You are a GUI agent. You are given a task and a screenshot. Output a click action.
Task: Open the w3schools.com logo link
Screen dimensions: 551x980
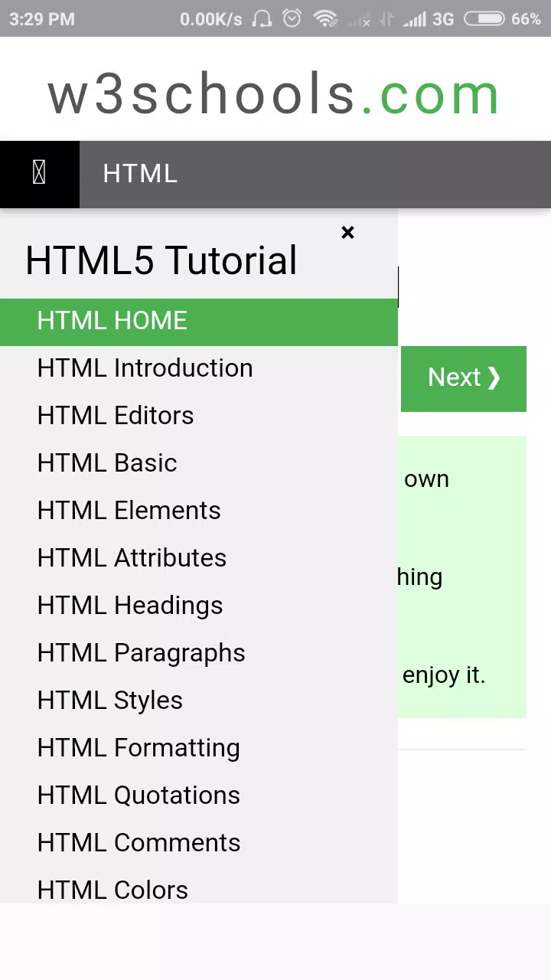click(274, 95)
